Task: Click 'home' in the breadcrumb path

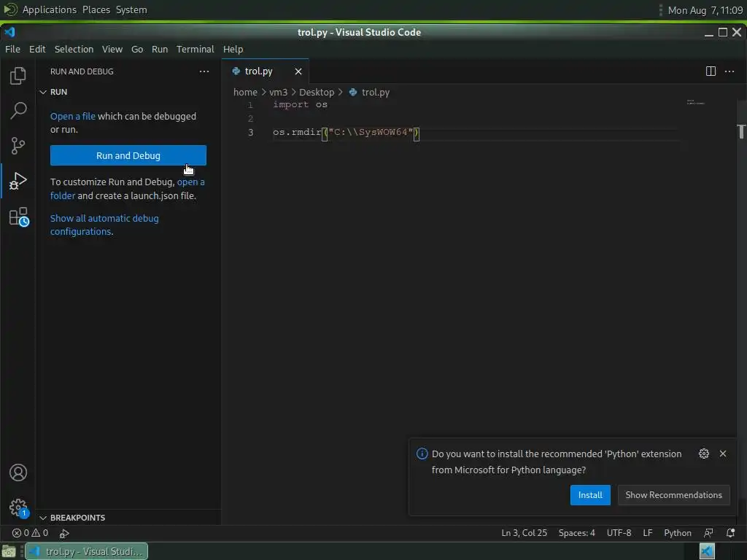Action: pyautogui.click(x=245, y=93)
